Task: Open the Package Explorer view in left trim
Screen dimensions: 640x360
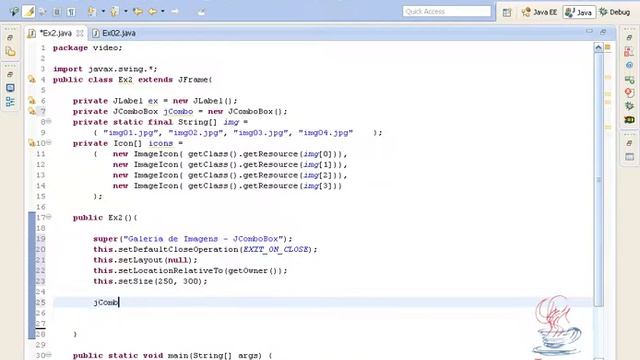Action: (11, 51)
